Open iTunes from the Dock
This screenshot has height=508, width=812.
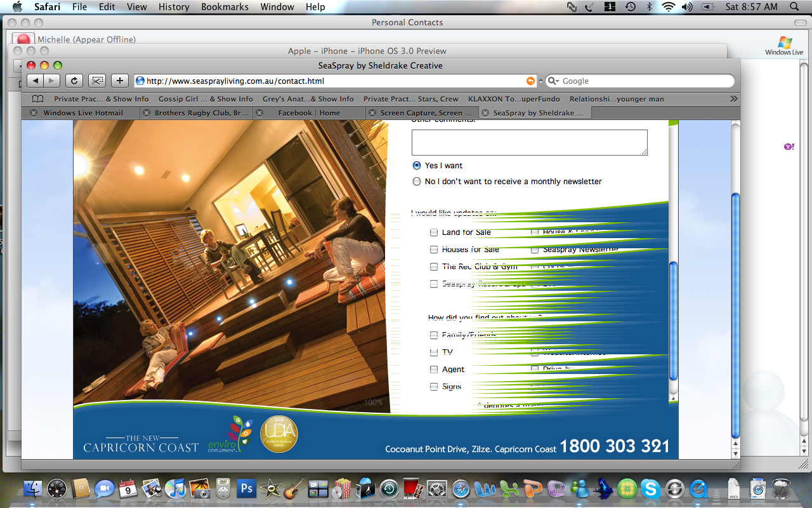[x=175, y=488]
